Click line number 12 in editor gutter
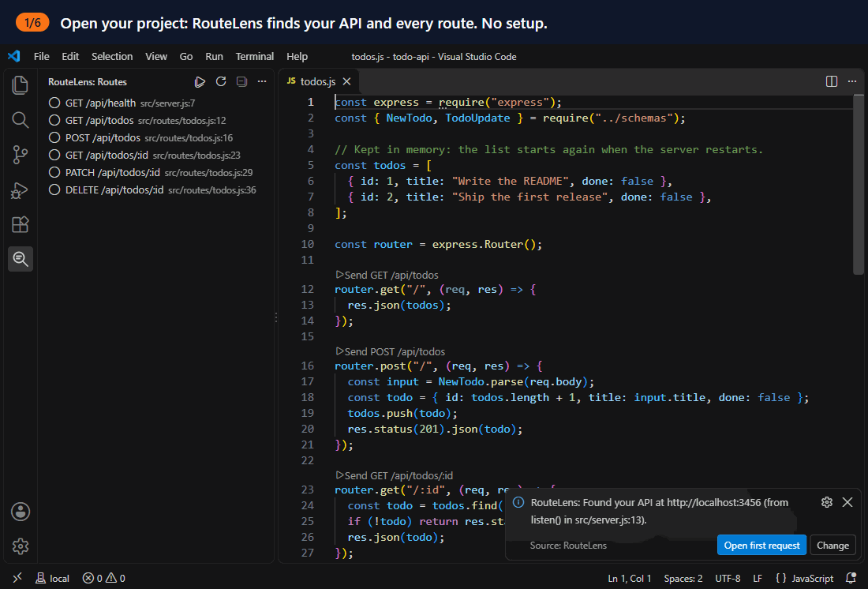The image size is (868, 589). pos(307,289)
